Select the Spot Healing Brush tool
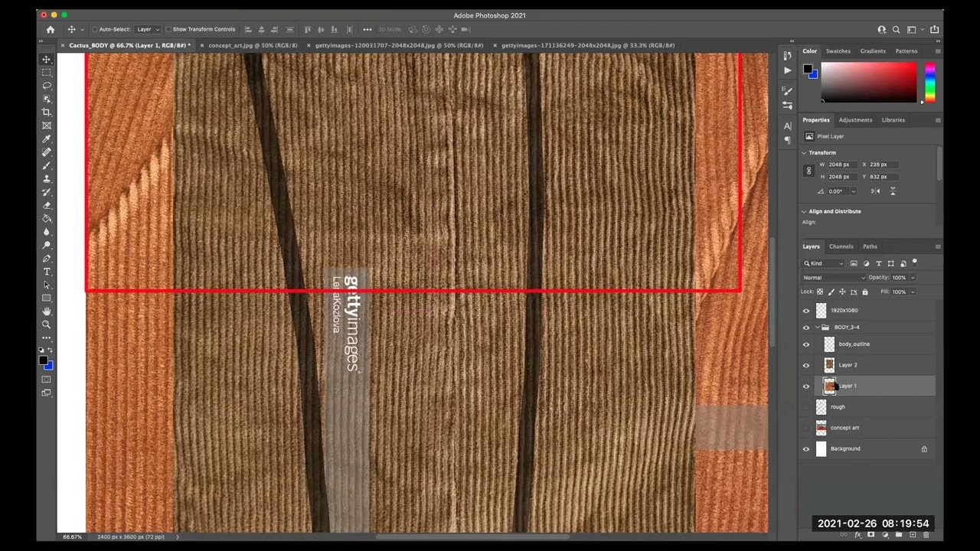Image resolution: width=980 pixels, height=551 pixels. click(x=47, y=152)
